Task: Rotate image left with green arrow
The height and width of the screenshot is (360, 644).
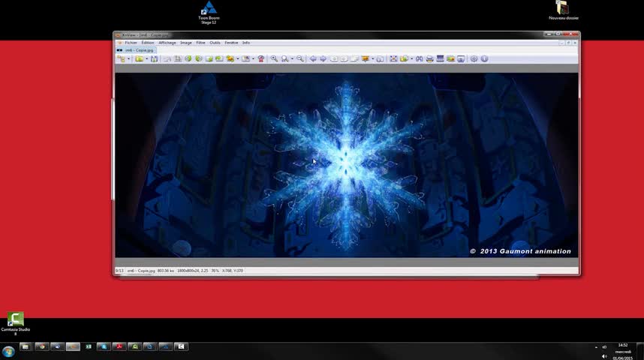Action: coord(188,59)
